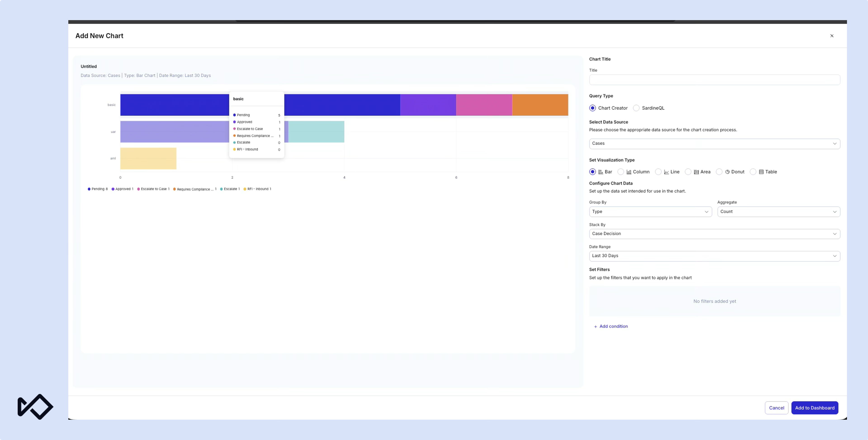Click the Sardine logo at bottom left
The height and width of the screenshot is (440, 868).
pos(35,407)
